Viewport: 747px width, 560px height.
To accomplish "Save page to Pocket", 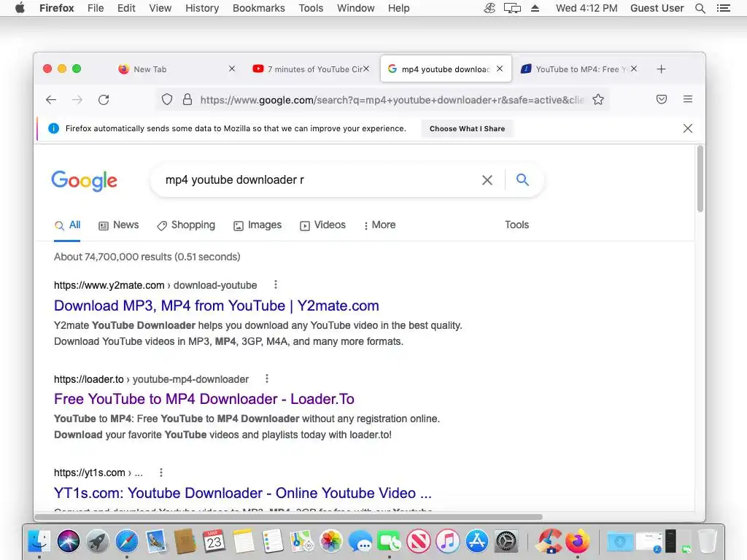I will (662, 99).
